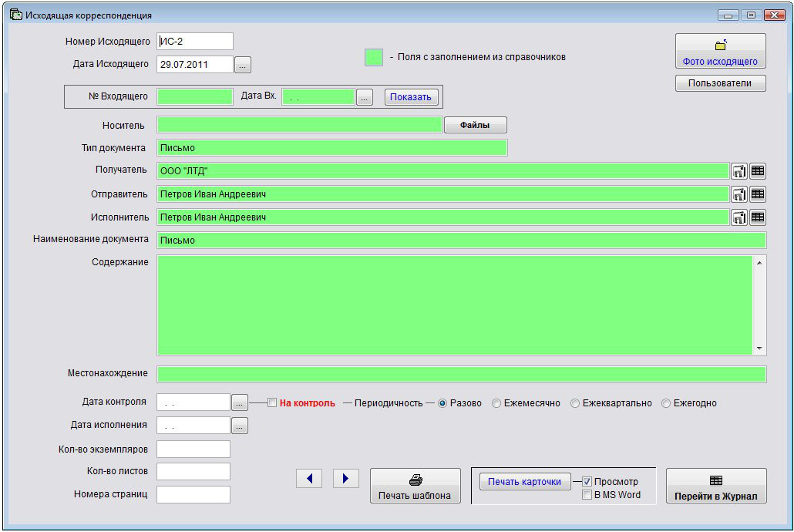
Task: Toggle the На контроль checkbox
Action: click(x=272, y=402)
